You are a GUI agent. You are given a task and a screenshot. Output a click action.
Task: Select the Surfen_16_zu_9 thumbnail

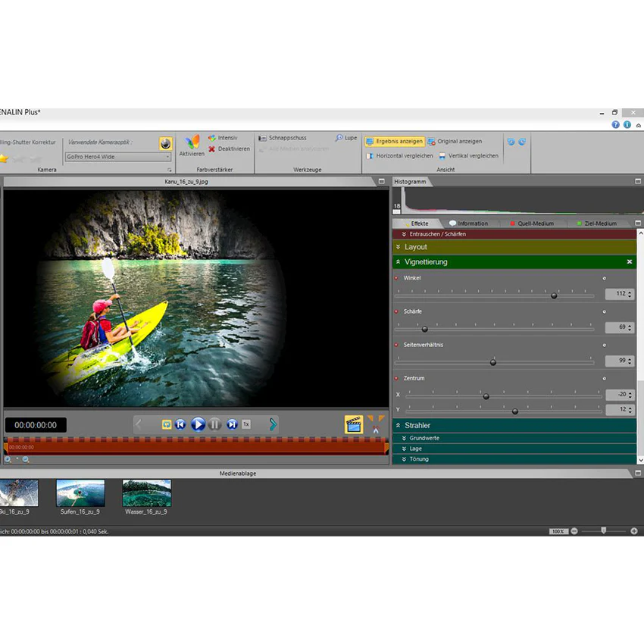point(80,493)
